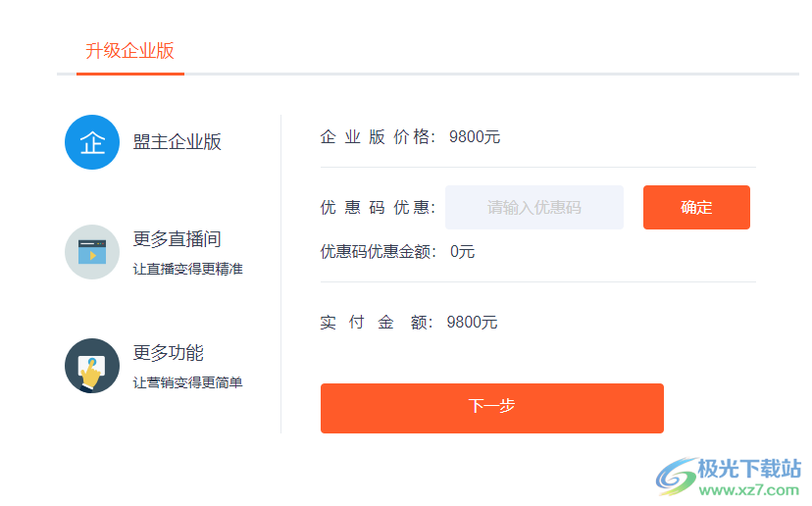
Task: Switch to the 升级企业版 tab
Action: pyautogui.click(x=129, y=51)
